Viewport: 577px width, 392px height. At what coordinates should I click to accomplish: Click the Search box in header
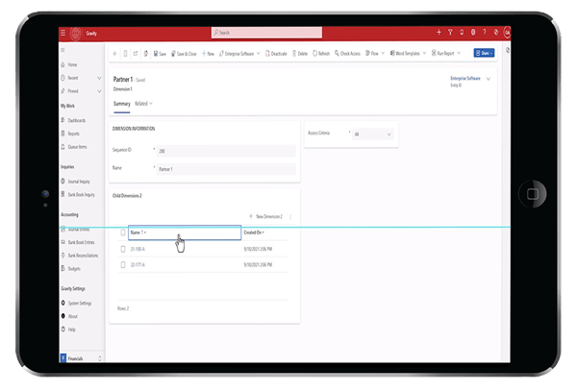(266, 33)
